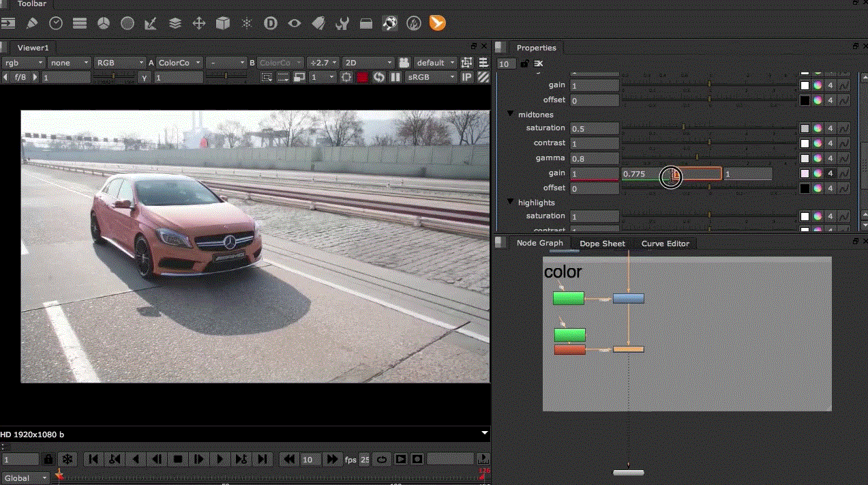
Task: Open curve menu for midtones gamma
Action: click(843, 158)
